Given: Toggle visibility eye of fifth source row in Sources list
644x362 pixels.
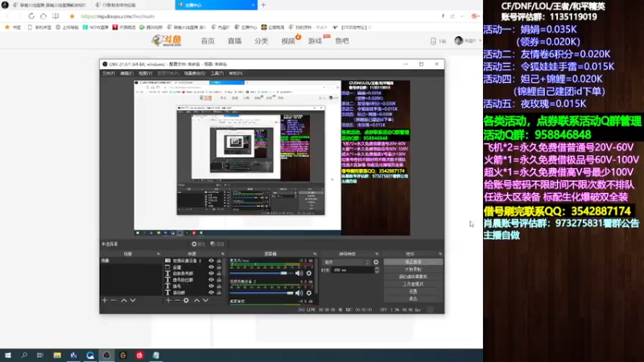Looking at the screenshot, I should [211, 286].
